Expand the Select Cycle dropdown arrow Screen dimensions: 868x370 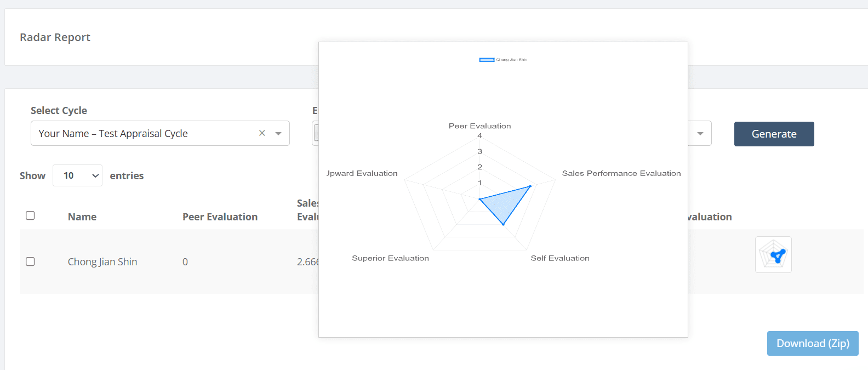(x=278, y=134)
